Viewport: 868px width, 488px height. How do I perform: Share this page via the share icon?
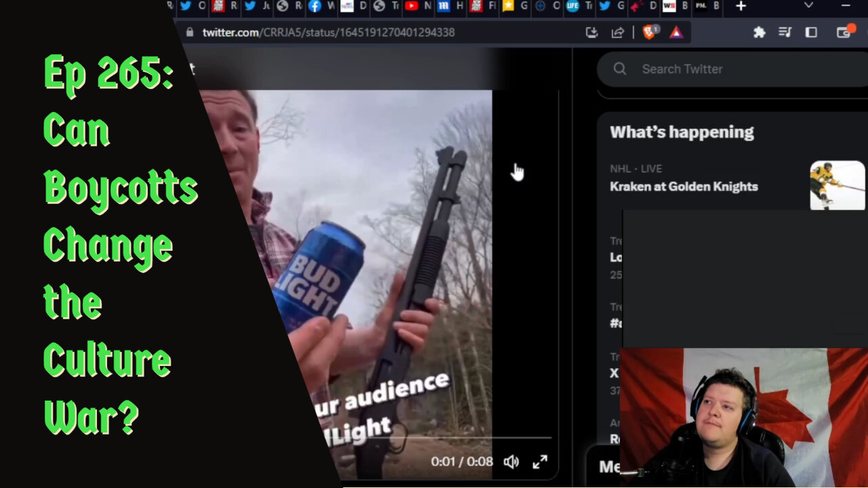pos(618,32)
